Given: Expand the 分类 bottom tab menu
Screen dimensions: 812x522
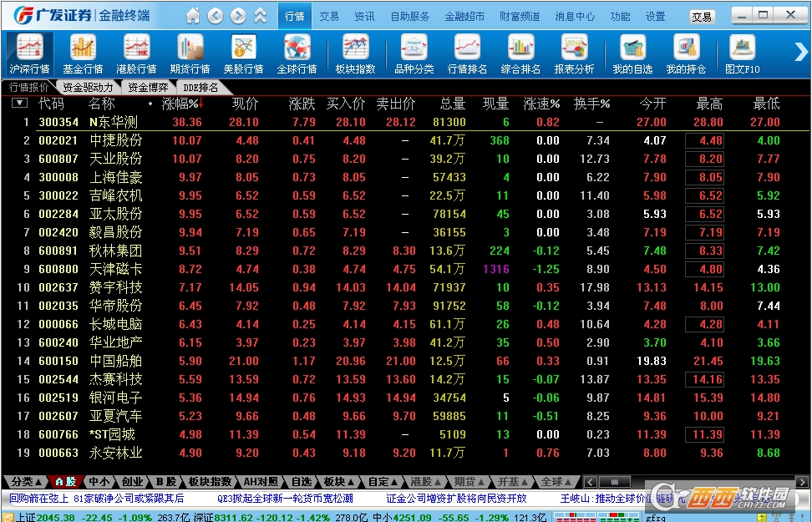Looking at the screenshot, I should click(25, 482).
